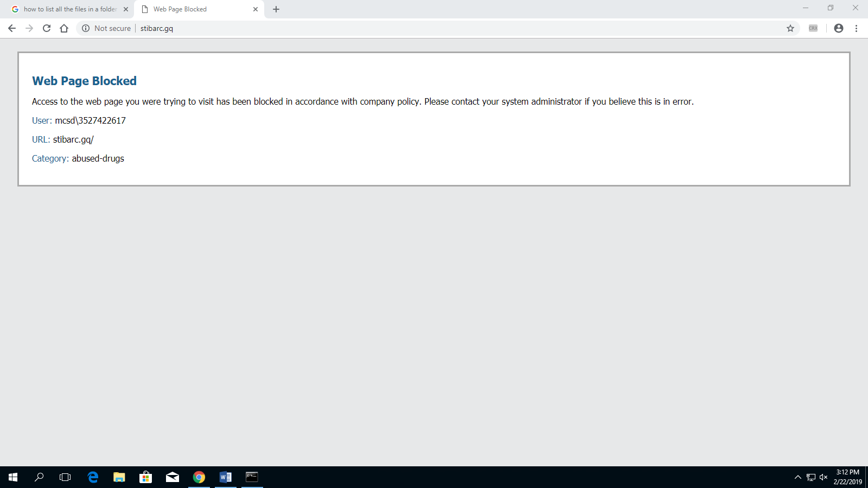Click the address bar showing stibarc.gq
Image resolution: width=868 pixels, height=488 pixels.
(434, 28)
